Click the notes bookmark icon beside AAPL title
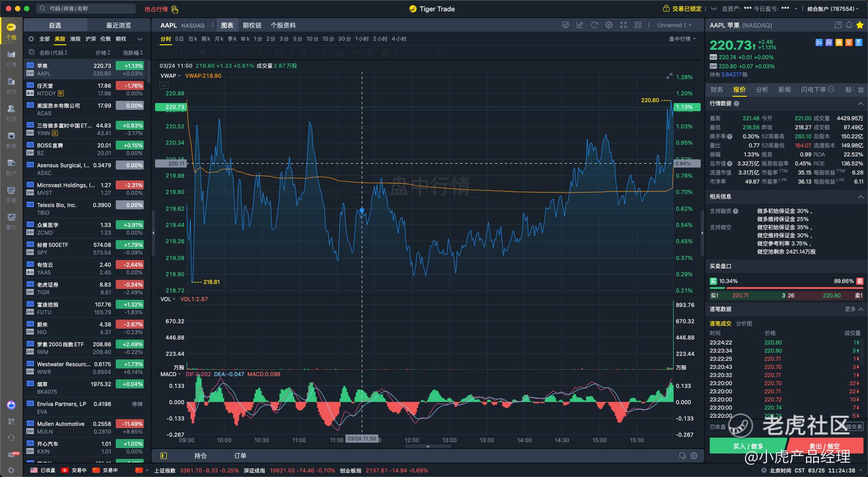The image size is (868, 477). (x=838, y=25)
